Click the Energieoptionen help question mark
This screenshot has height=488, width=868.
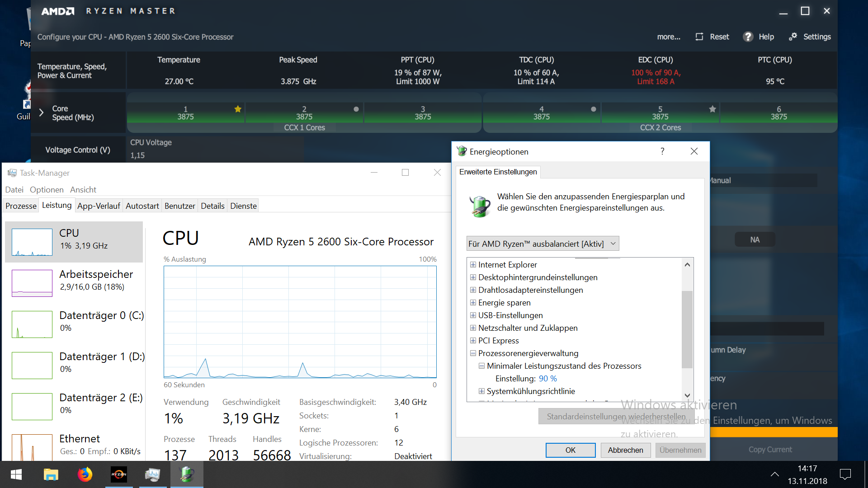(662, 151)
